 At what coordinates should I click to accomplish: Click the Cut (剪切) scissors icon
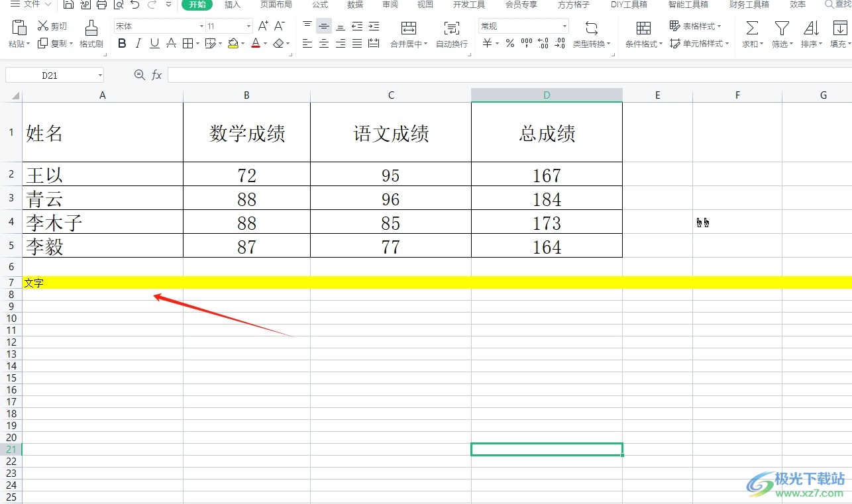click(43, 26)
